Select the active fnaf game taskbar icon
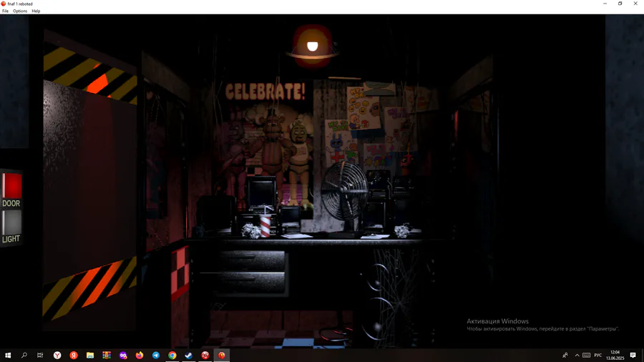 pos(221,356)
